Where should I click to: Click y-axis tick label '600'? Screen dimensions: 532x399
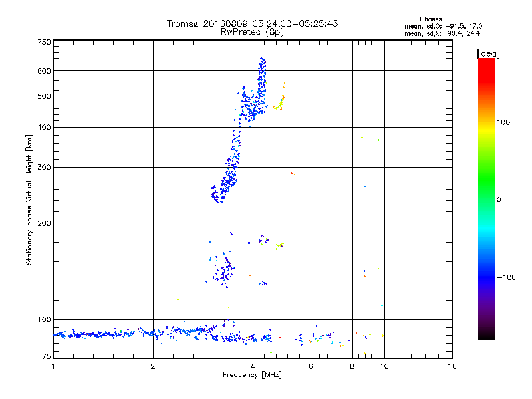(44, 71)
